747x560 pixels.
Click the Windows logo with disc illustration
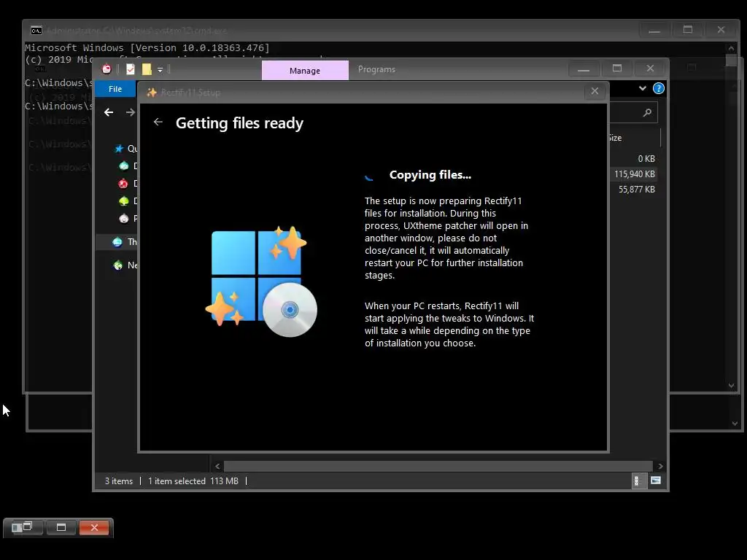[x=261, y=281]
